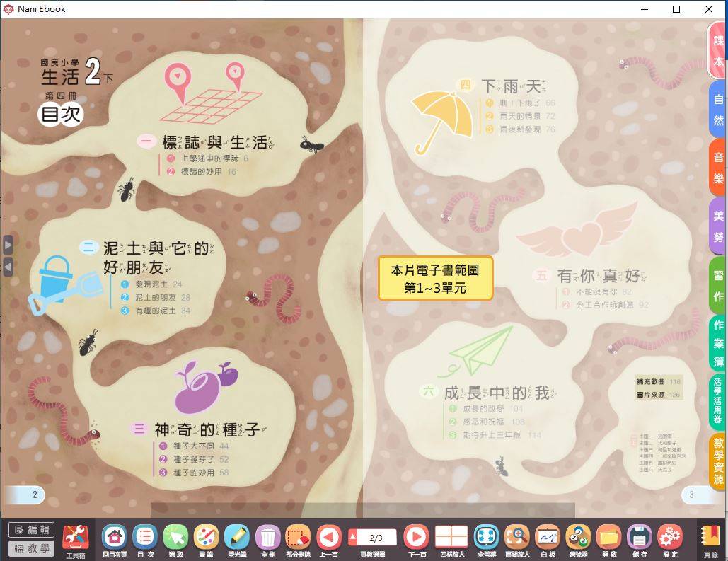Open the 課本 side tab
Screen dimensions: 728x561
[x=718, y=50]
